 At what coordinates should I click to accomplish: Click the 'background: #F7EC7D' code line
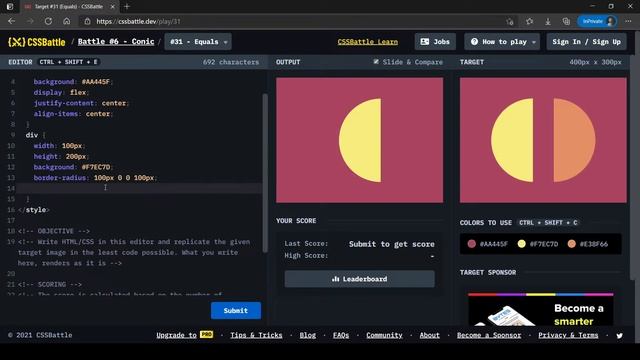pos(73,167)
